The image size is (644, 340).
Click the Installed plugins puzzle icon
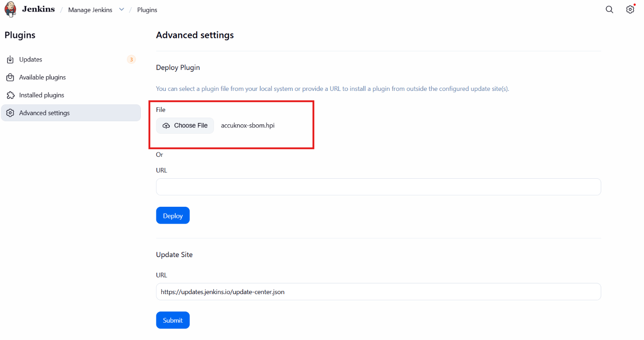tap(10, 95)
